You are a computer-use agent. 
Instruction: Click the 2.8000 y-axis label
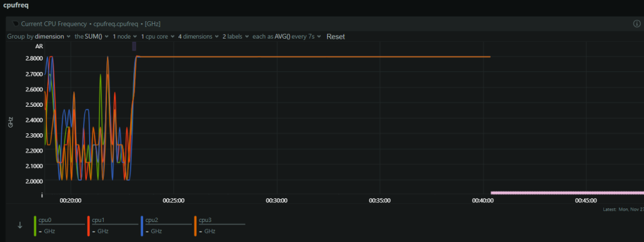[x=35, y=58]
